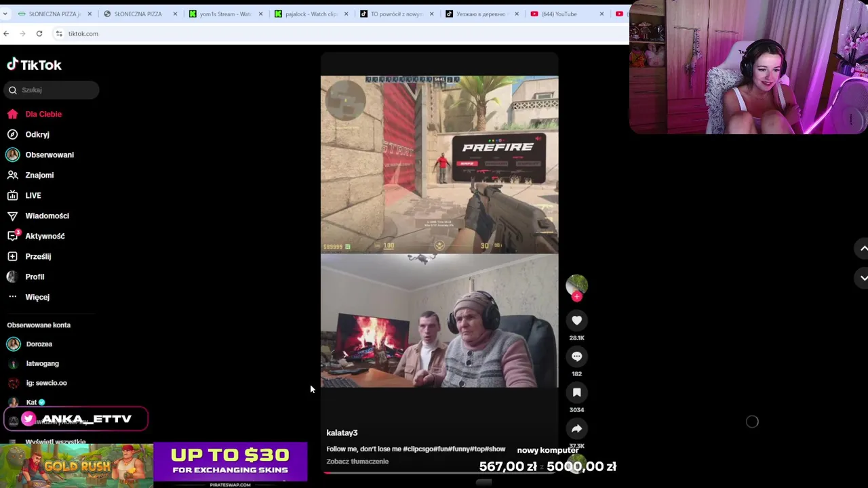This screenshot has height=488, width=868.
Task: Go to the previous video using up chevron
Action: coord(863,249)
